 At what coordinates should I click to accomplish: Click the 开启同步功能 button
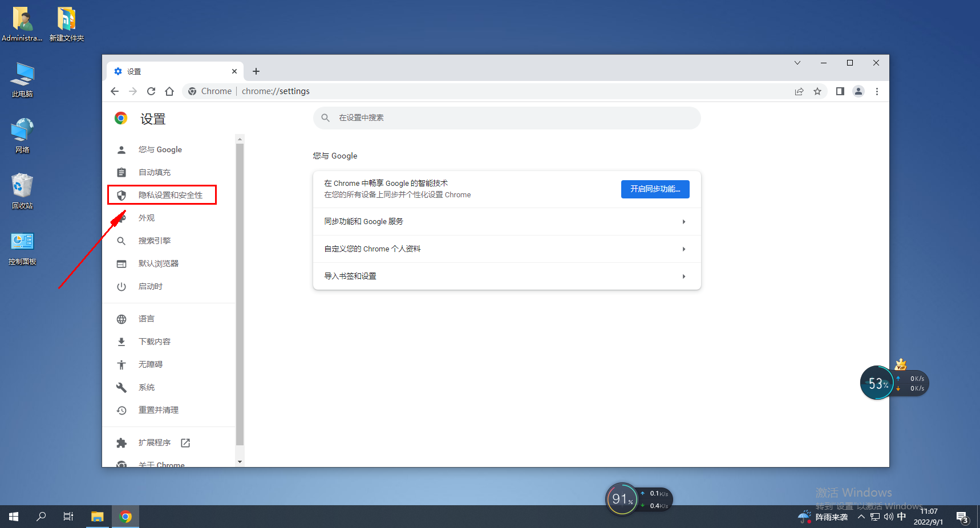655,189
